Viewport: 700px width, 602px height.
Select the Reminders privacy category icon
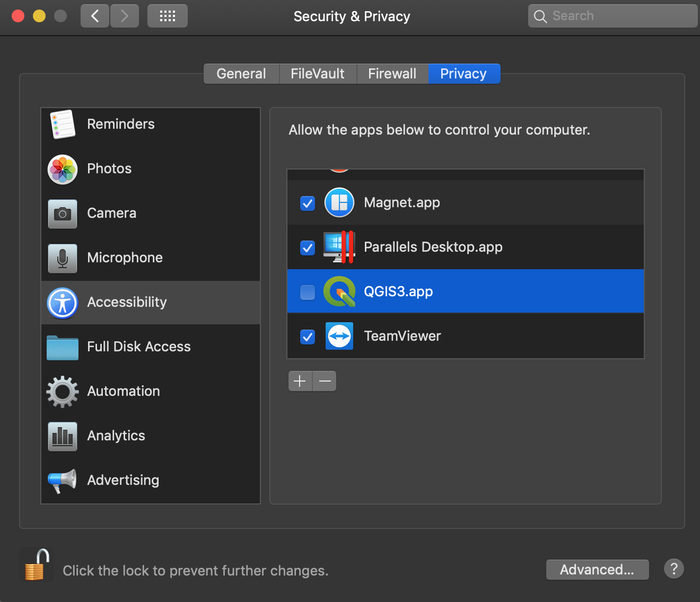[62, 125]
